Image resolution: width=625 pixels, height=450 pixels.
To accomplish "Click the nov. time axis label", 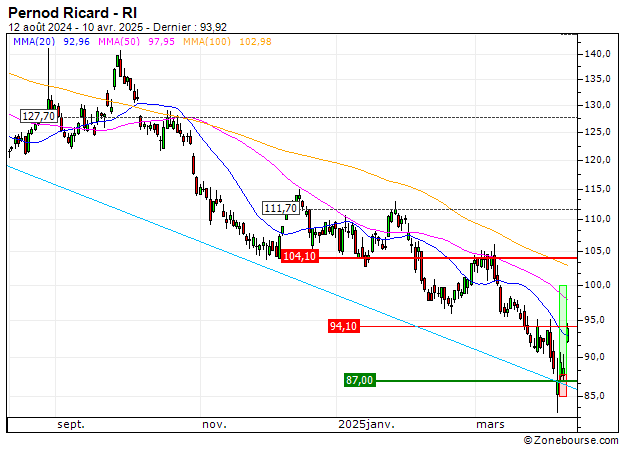I will tap(214, 424).
